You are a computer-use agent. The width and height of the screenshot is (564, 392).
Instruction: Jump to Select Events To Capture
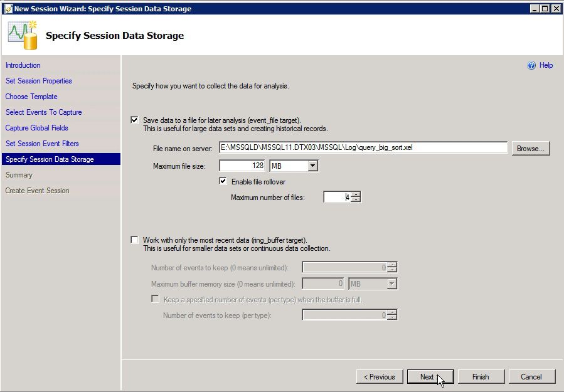tap(44, 112)
